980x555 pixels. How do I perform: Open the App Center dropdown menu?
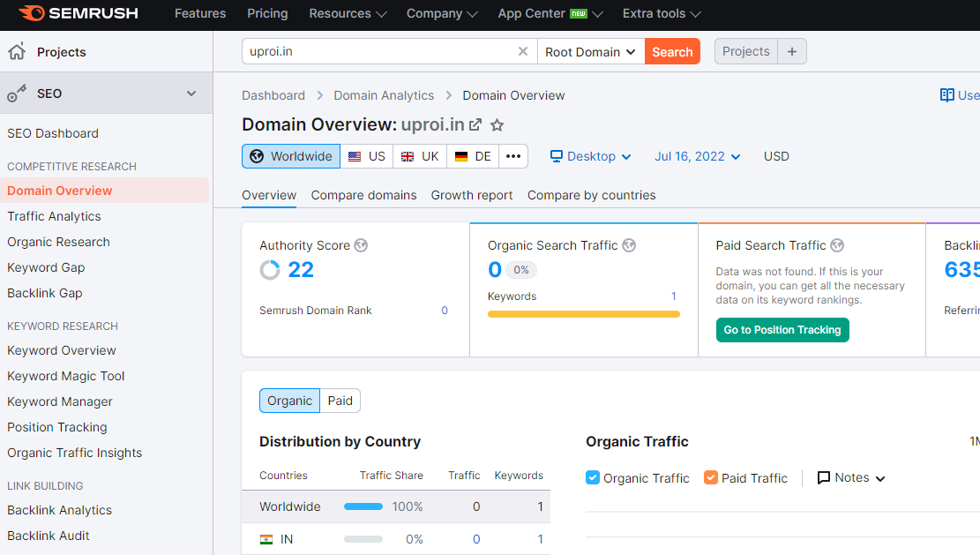pyautogui.click(x=550, y=14)
